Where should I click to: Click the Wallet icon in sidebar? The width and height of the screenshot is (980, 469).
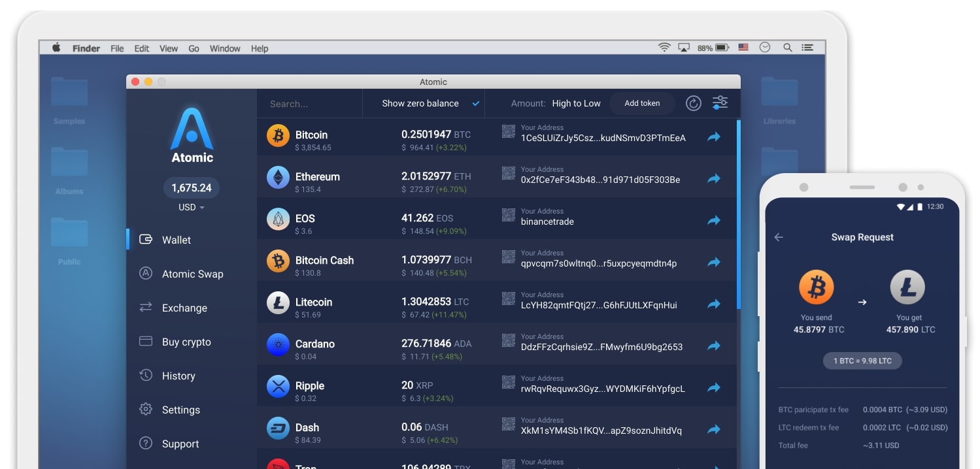tap(146, 240)
